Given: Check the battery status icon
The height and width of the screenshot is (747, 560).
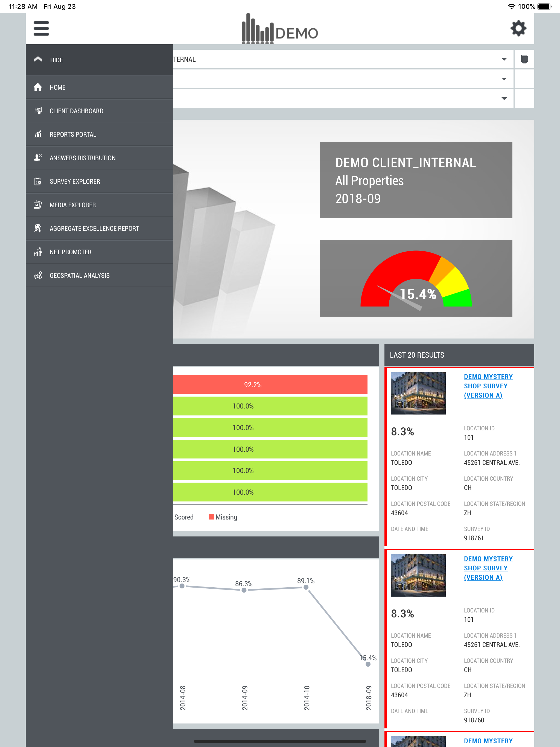Looking at the screenshot, I should pos(544,6).
